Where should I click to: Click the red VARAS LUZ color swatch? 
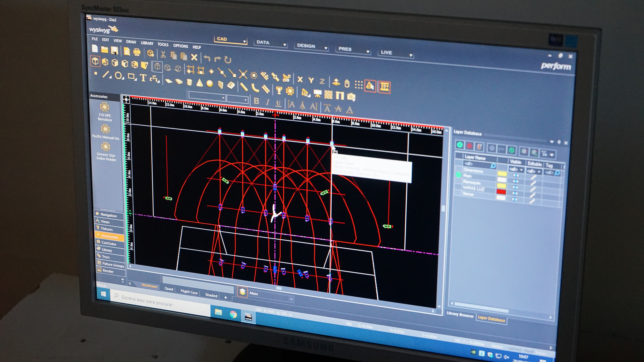[x=501, y=192]
